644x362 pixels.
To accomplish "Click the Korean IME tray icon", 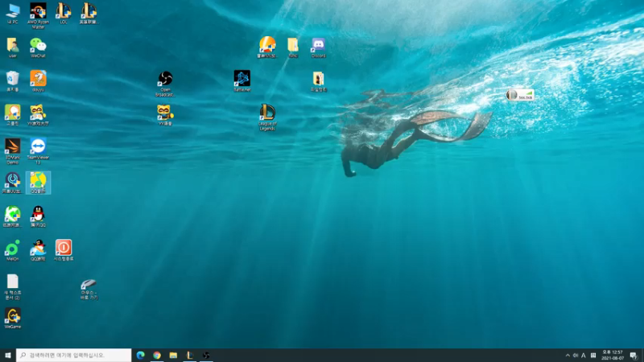I will pos(593,356).
